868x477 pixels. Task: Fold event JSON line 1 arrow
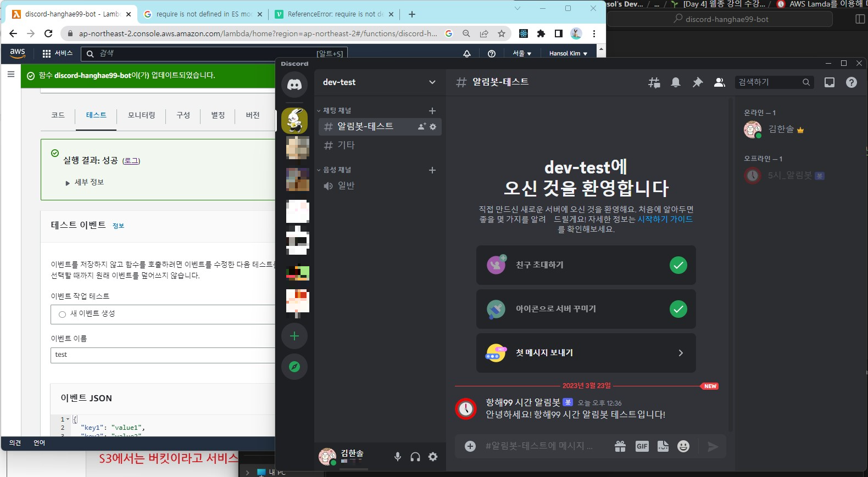[68, 419]
